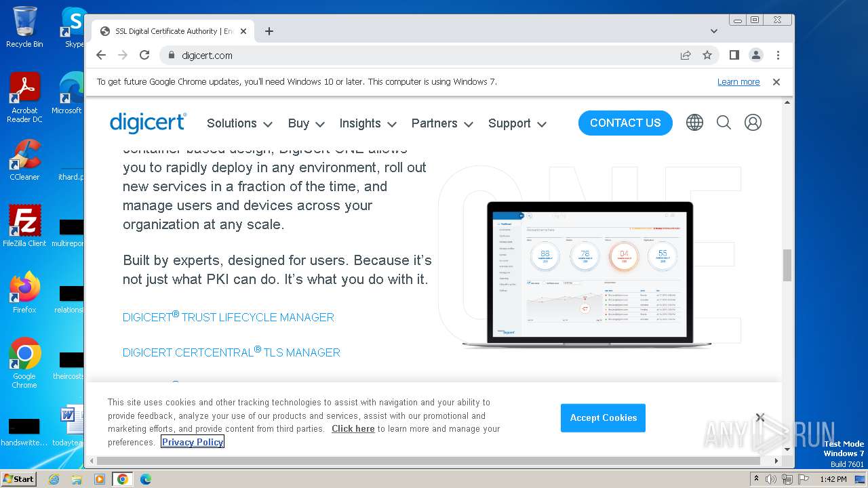Screen dimensions: 868x488
Task: Open the Firefox desktop icon
Action: pos(24,293)
